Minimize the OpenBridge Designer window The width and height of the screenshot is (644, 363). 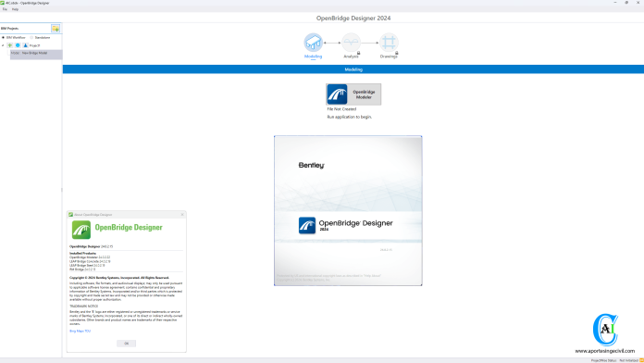tap(615, 3)
